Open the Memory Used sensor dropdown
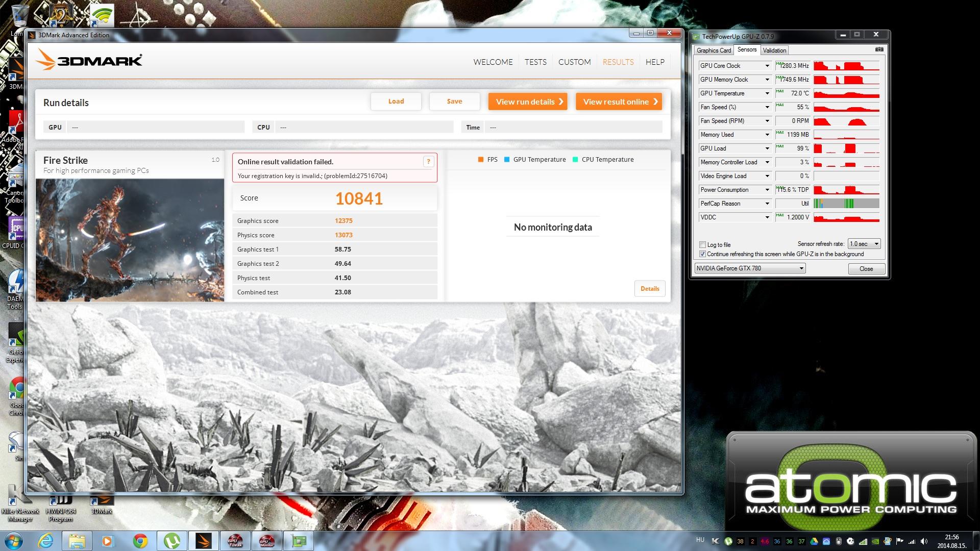 click(x=767, y=135)
